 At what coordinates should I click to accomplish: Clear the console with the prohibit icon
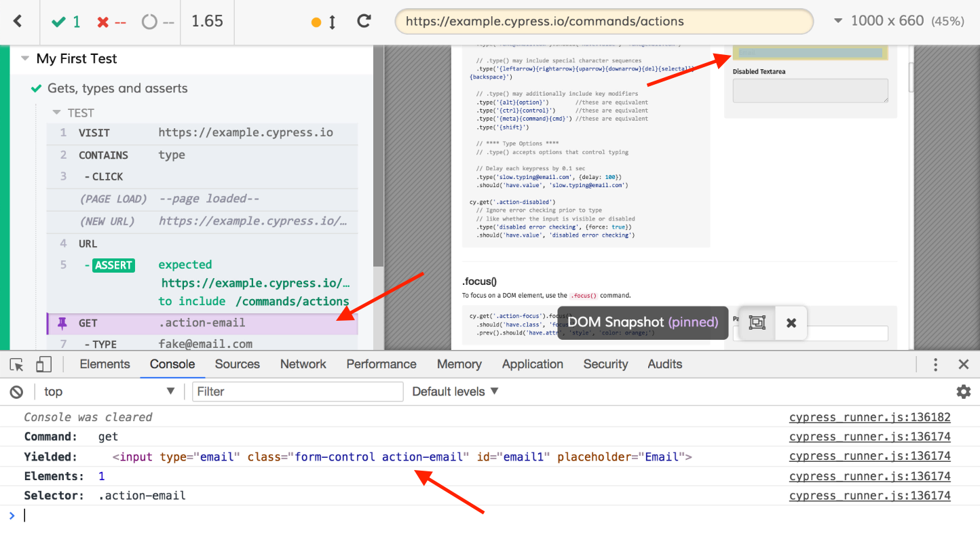tap(16, 391)
